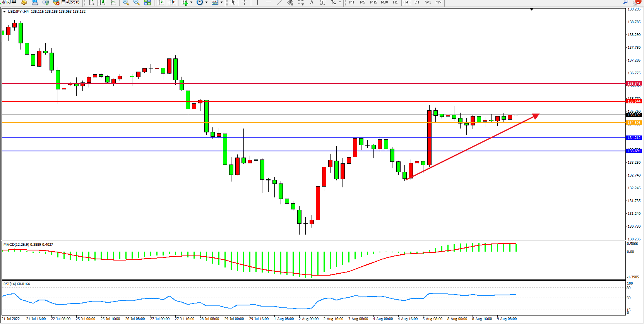Click the New Order (新订单) button
This screenshot has width=644, height=324.
(x=9, y=2)
